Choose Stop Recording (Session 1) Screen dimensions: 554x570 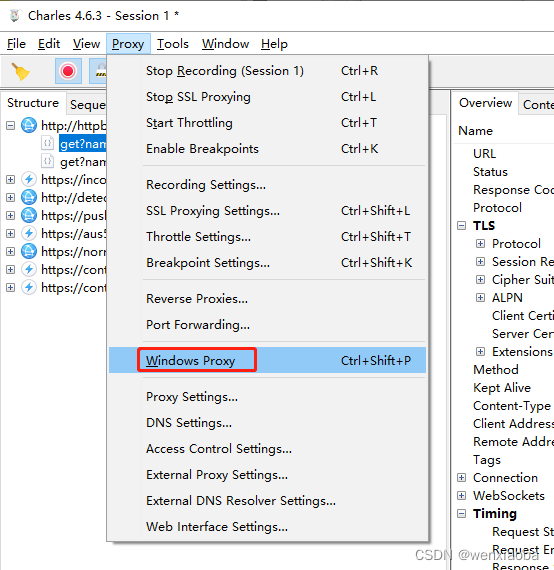click(267, 71)
